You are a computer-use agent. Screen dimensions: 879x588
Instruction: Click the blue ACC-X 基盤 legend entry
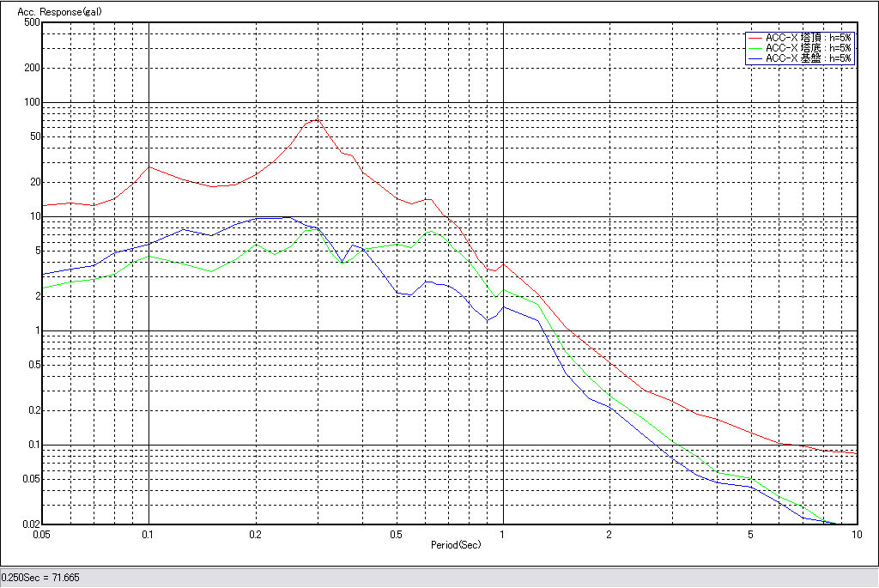808,58
